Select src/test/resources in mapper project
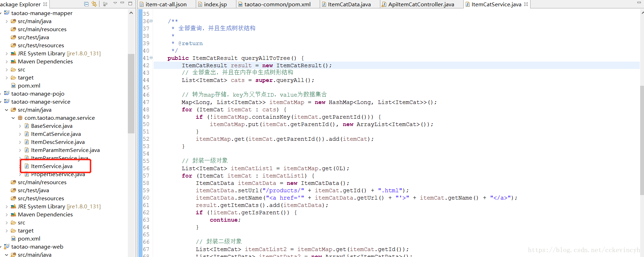The height and width of the screenshot is (257, 644). [x=41, y=46]
